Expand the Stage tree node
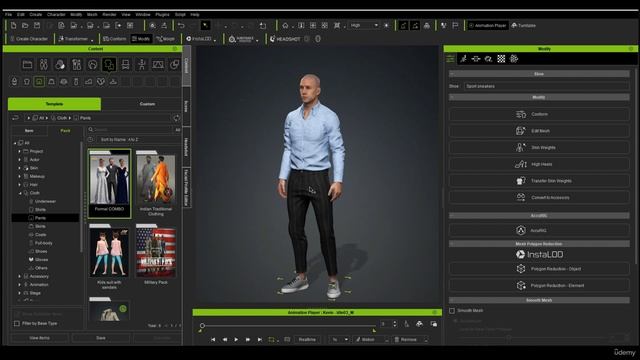The width and height of the screenshot is (640, 360). pos(19,293)
